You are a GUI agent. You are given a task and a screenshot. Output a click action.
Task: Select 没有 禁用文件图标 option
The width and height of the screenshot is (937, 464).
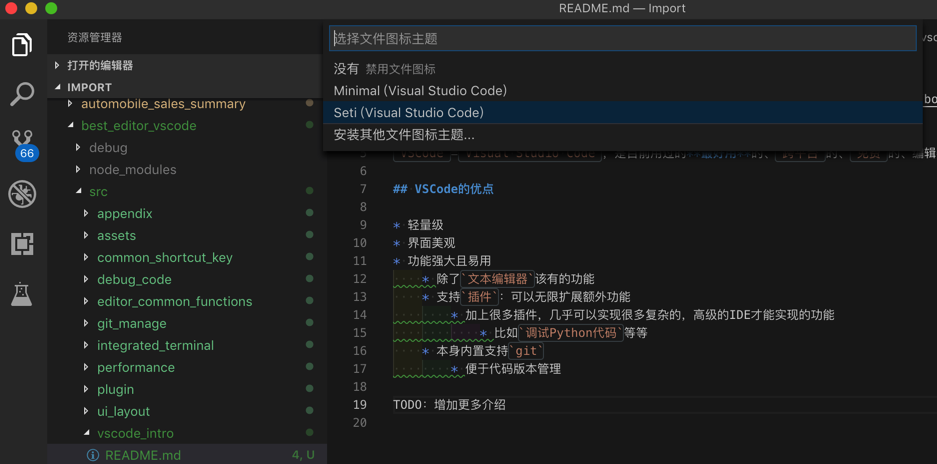coord(623,69)
